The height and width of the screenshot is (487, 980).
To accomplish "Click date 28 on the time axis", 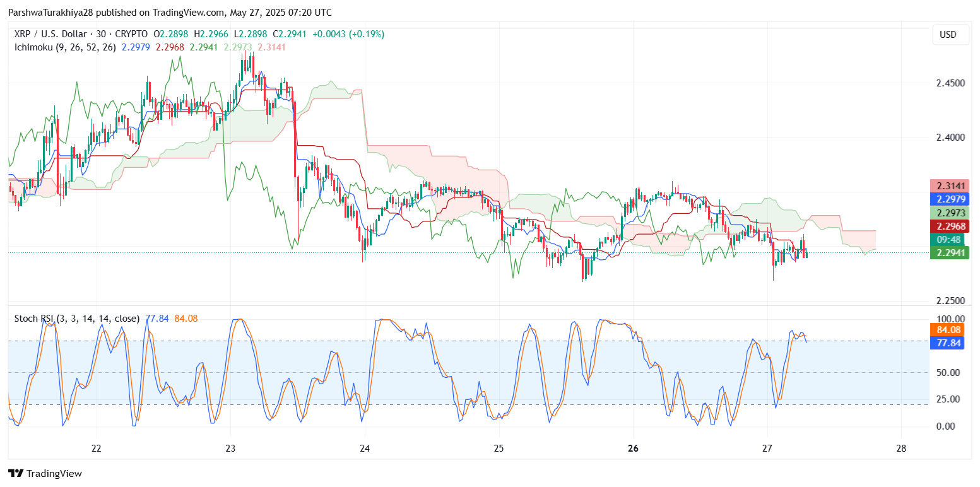I will click(x=902, y=449).
